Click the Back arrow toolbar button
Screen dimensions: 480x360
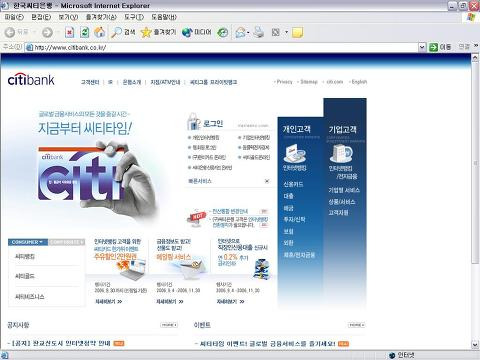point(10,32)
